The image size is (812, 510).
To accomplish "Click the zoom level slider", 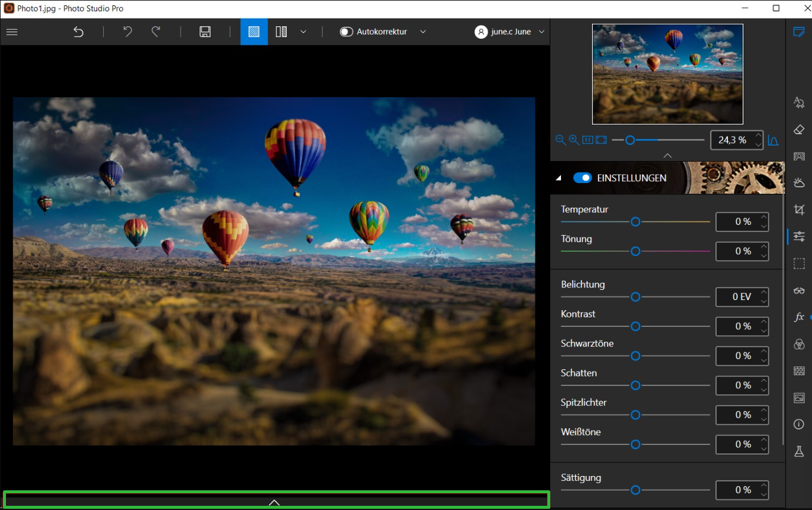I will (x=658, y=140).
